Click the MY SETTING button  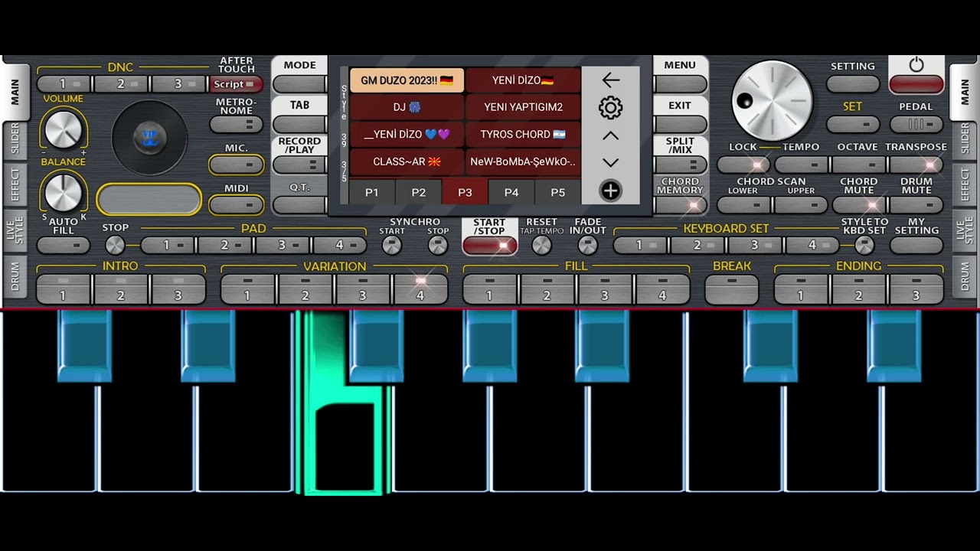(x=916, y=245)
